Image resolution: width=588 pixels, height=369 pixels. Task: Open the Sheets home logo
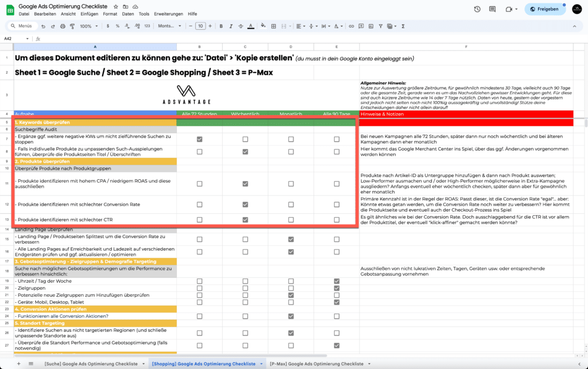point(10,10)
